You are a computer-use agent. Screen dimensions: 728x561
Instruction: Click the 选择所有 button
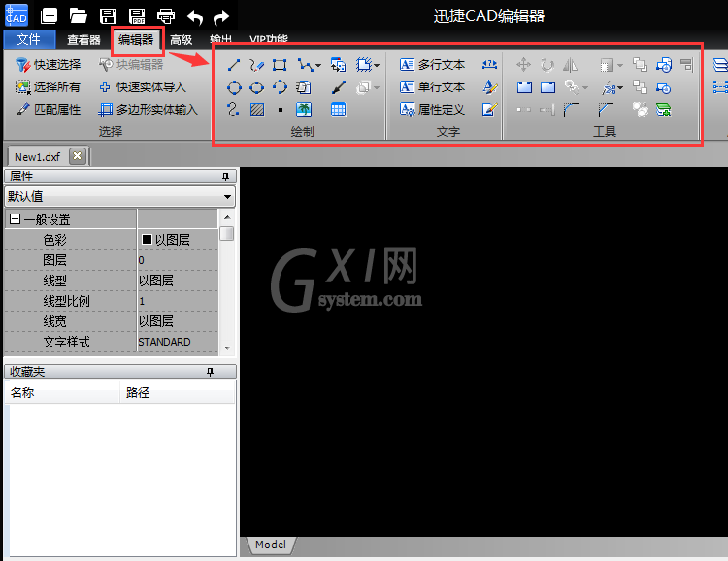(x=48, y=86)
